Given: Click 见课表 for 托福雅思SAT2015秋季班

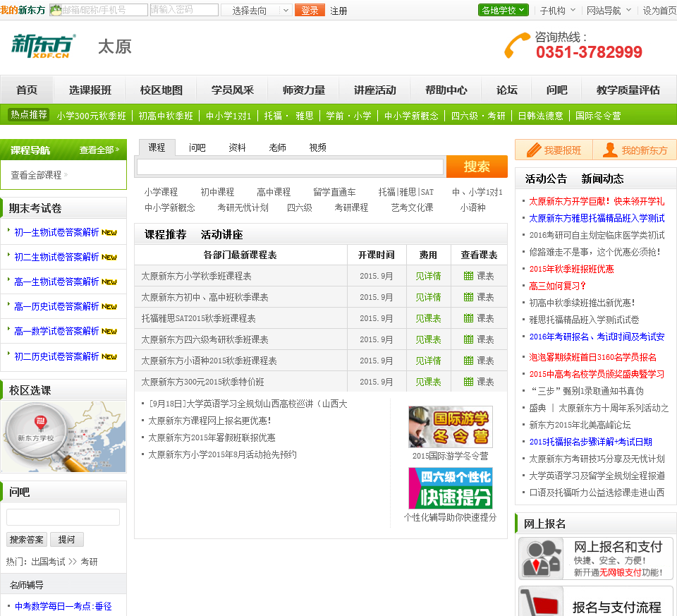Looking at the screenshot, I should coord(428,318).
